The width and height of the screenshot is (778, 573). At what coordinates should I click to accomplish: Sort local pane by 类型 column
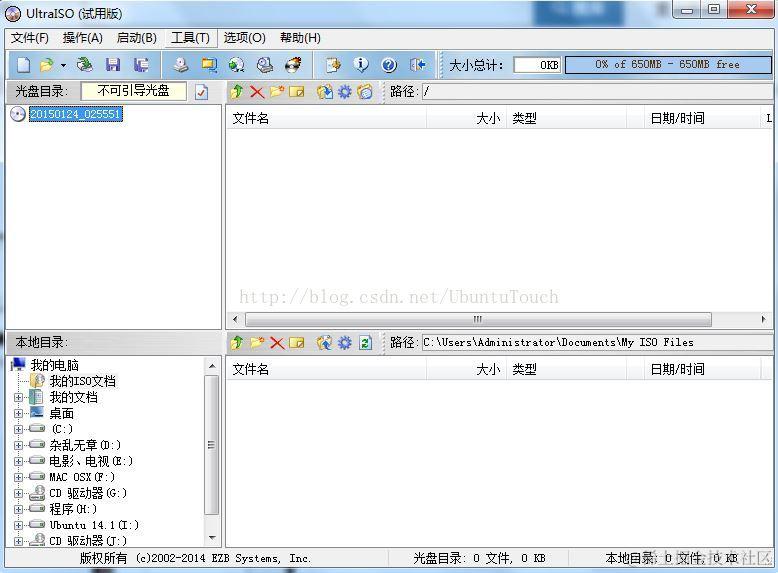pyautogui.click(x=566, y=369)
